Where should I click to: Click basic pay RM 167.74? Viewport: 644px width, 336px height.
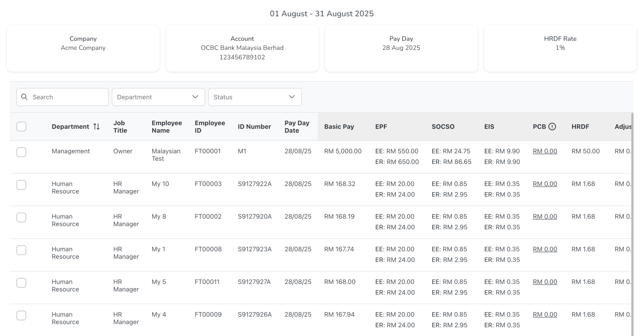339,249
